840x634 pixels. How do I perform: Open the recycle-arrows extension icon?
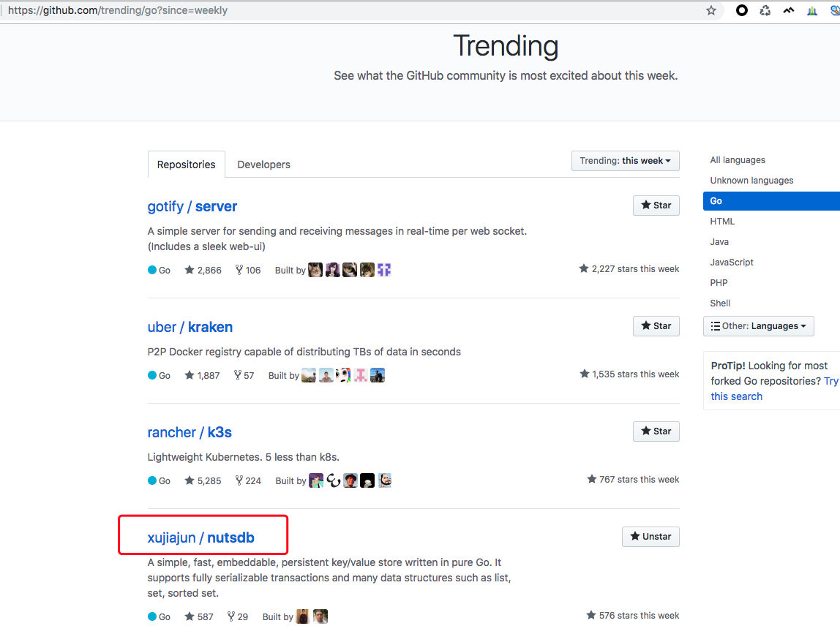click(x=765, y=11)
